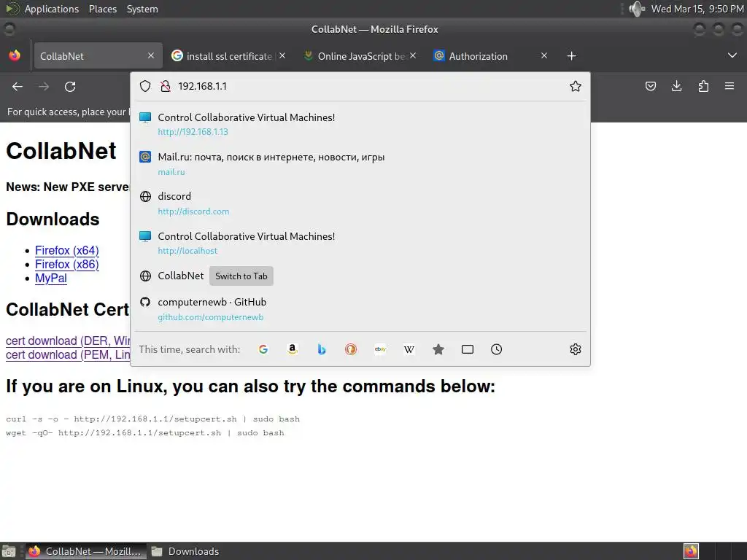
Task: Click the cert download (DER link
Action: (68, 341)
